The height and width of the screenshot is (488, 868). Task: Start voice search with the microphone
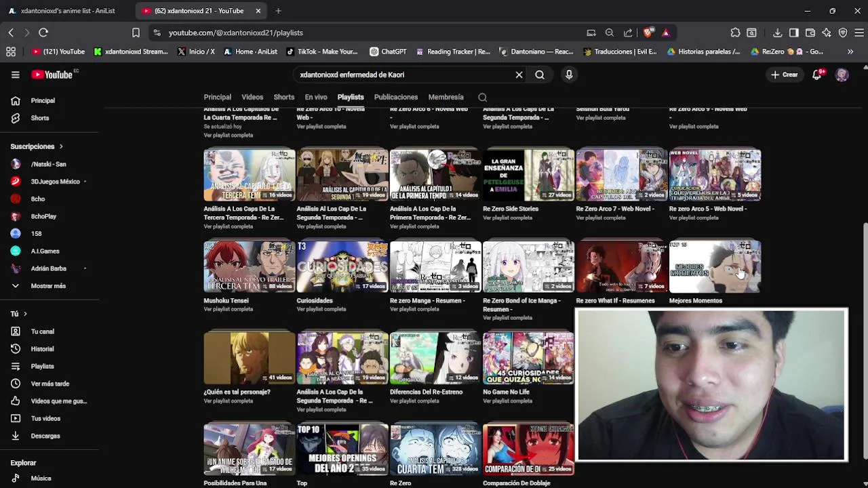point(569,75)
